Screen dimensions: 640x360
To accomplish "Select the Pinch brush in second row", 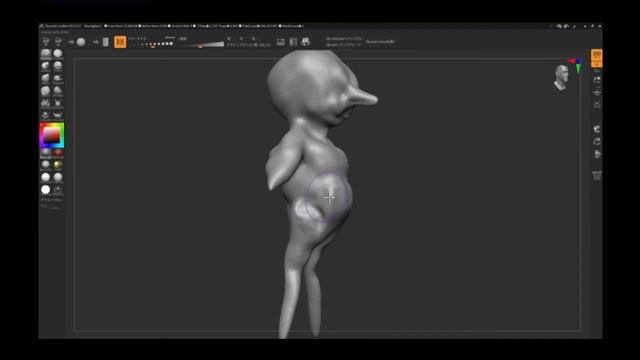I will tap(58, 66).
